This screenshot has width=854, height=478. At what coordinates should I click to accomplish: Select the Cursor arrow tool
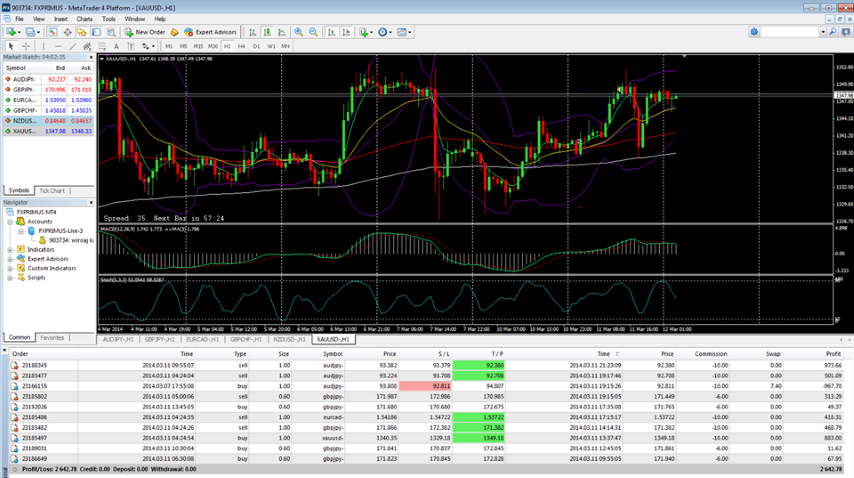click(11, 46)
